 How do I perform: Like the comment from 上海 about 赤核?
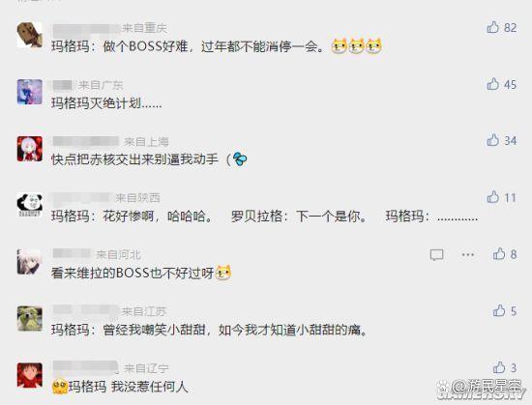tap(493, 140)
